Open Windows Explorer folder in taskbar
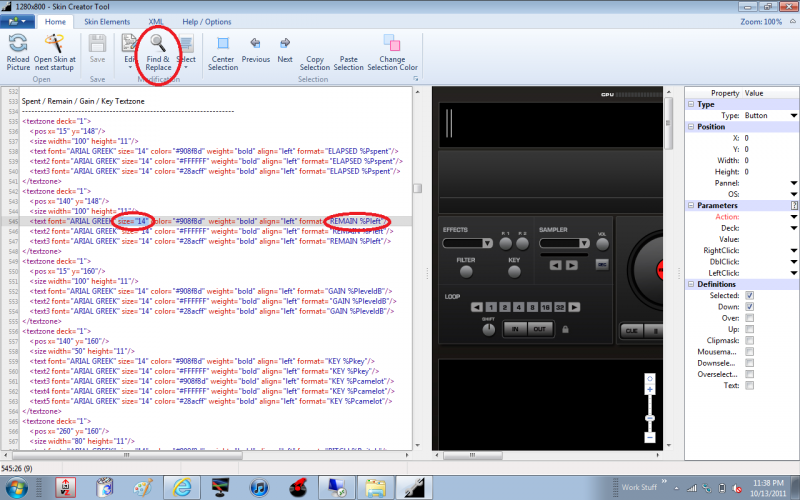 pos(375,488)
